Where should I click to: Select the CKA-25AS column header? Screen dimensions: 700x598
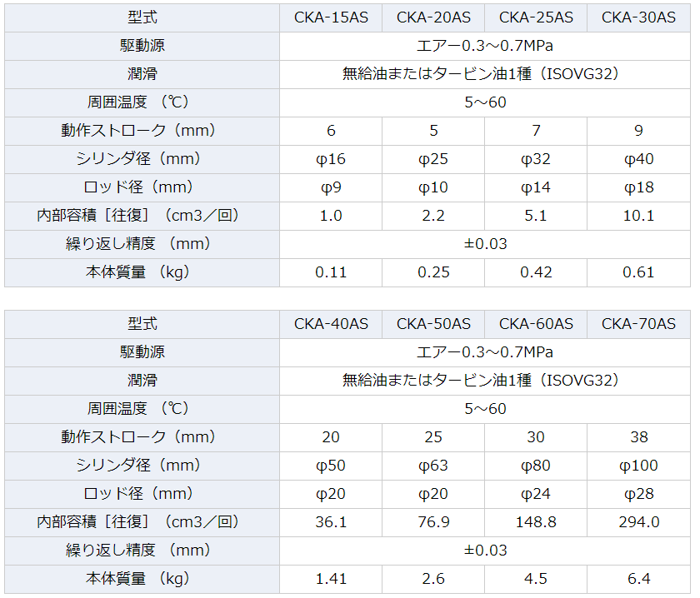536,17
